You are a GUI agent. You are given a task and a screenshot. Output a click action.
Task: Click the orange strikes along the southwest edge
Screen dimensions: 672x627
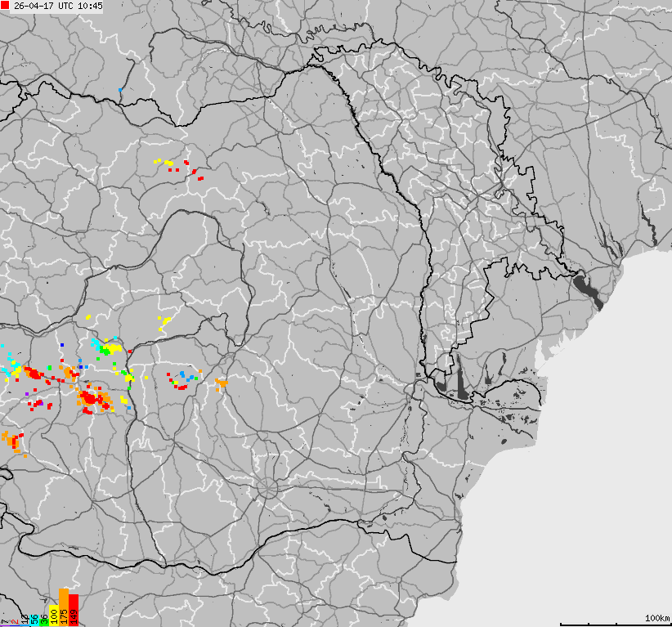coord(12,441)
